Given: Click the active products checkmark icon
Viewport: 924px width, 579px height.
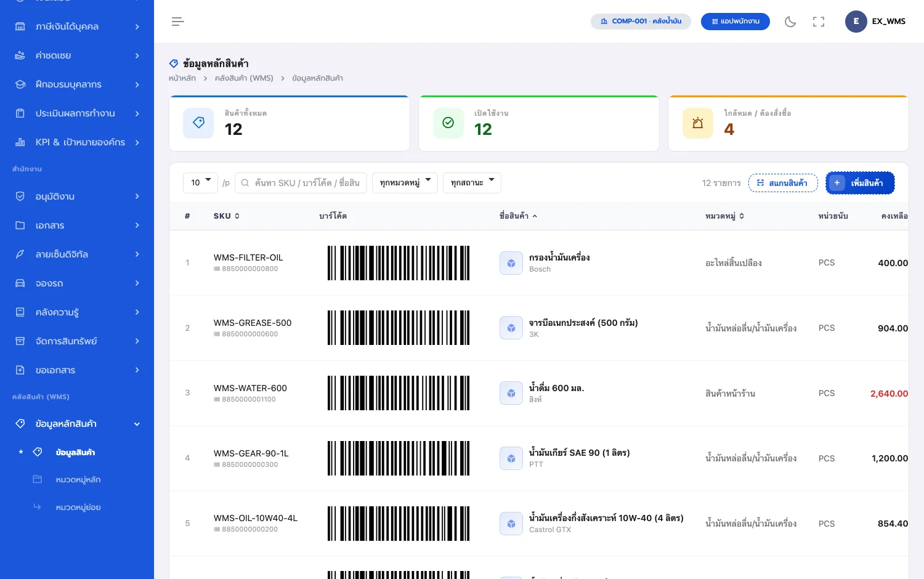Looking at the screenshot, I should [x=448, y=123].
